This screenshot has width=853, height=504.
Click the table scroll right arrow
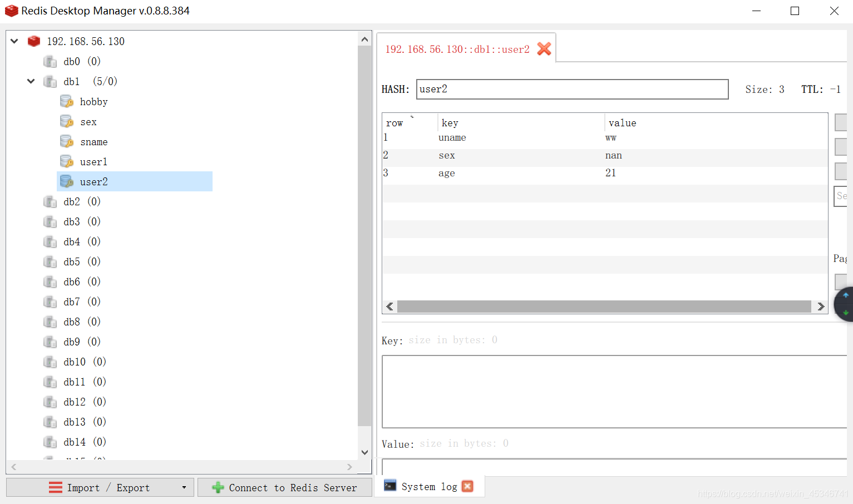point(821,307)
